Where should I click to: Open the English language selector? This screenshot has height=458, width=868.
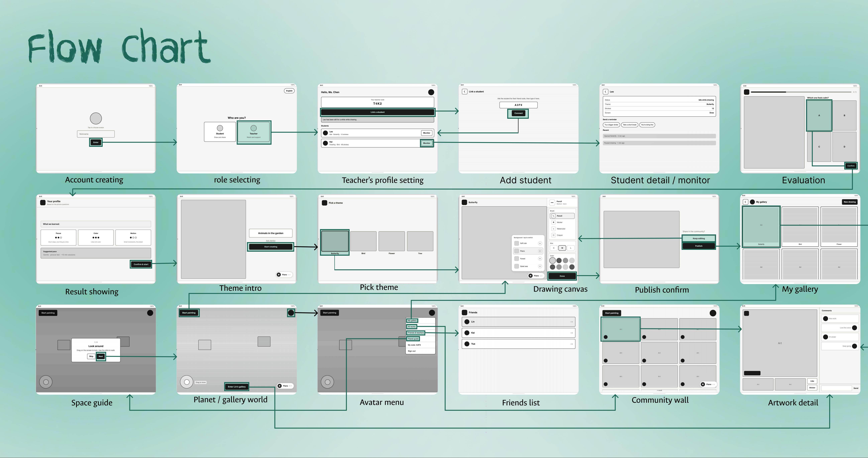[289, 91]
